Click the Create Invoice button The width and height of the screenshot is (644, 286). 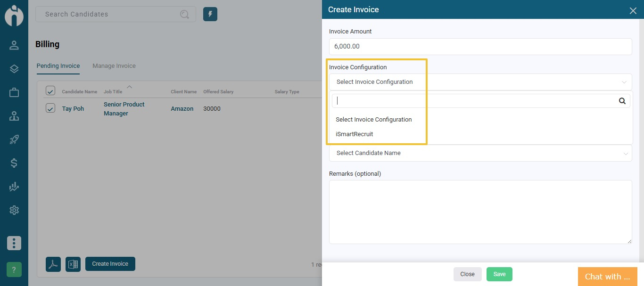110,264
